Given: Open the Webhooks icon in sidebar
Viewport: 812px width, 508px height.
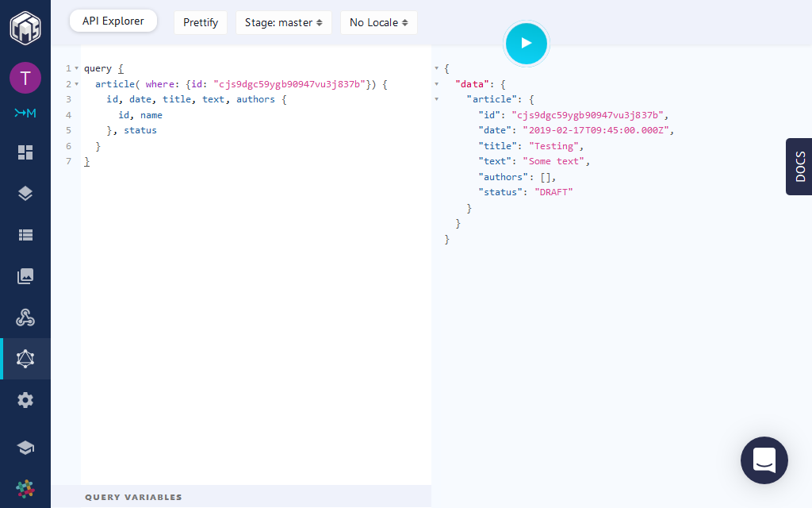Looking at the screenshot, I should pos(25,317).
